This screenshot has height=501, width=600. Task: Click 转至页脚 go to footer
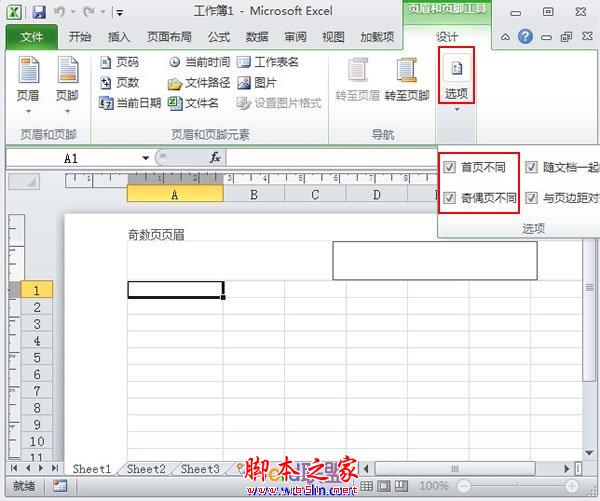(x=407, y=80)
